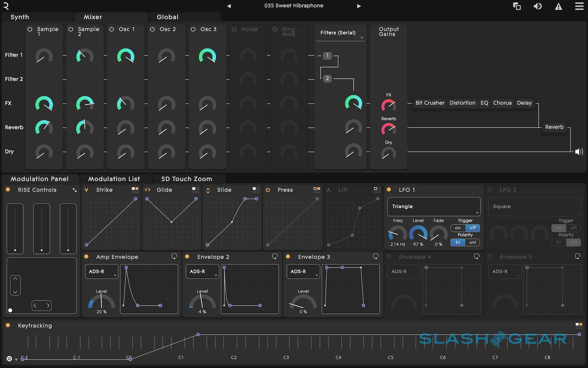Select the Bit Crusher effect

pos(430,103)
